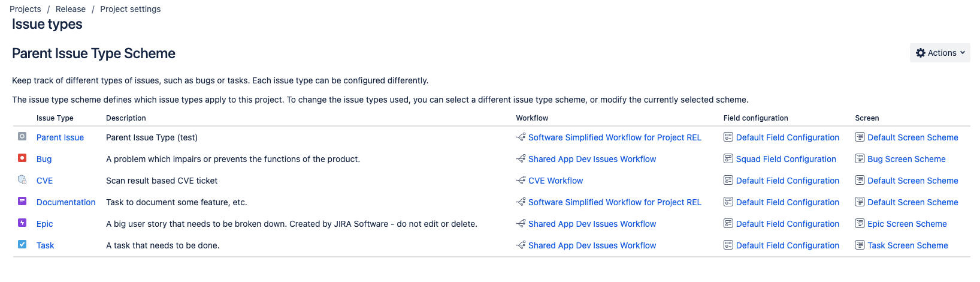
Task: Click icon beside Epic Screen Scheme
Action: coord(860,223)
